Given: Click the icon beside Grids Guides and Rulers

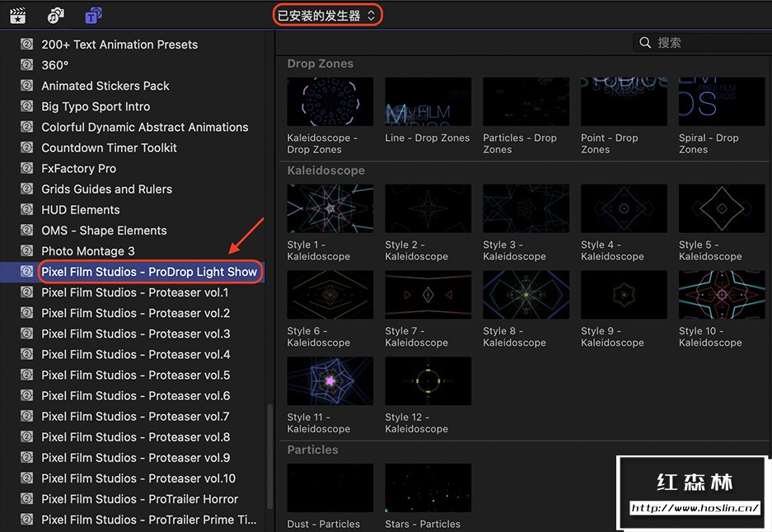Looking at the screenshot, I should coord(26,189).
